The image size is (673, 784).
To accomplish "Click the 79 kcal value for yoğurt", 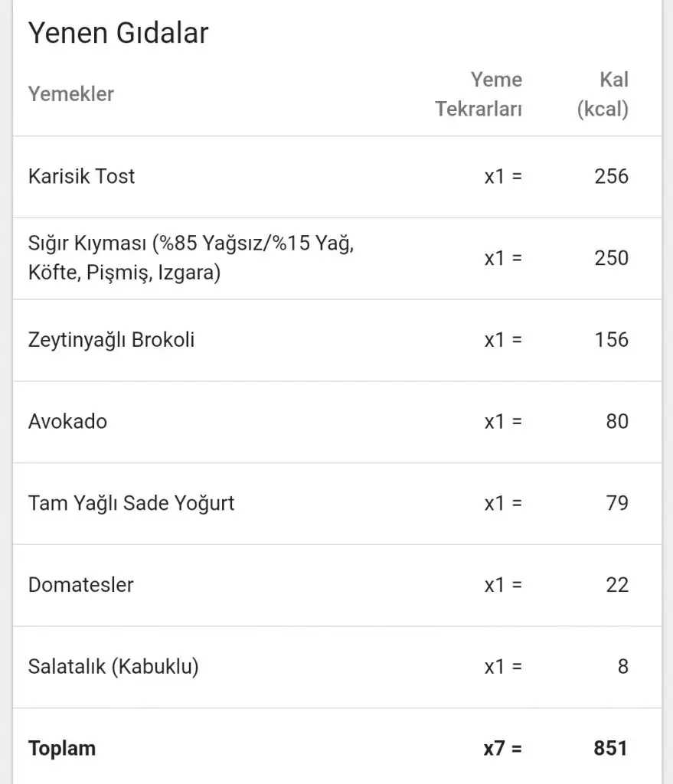I will tap(616, 503).
